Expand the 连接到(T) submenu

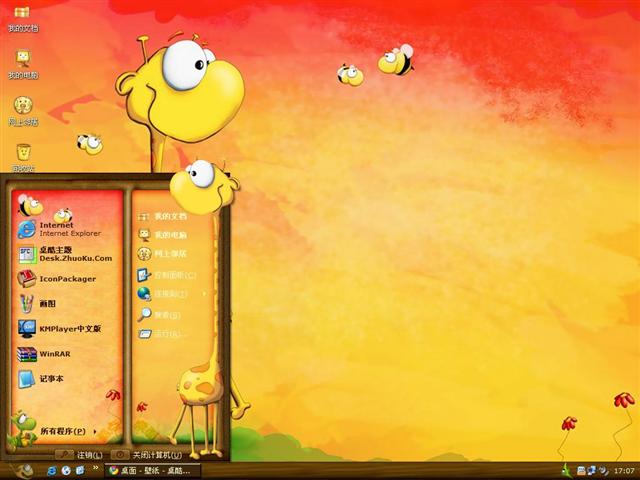(170, 294)
